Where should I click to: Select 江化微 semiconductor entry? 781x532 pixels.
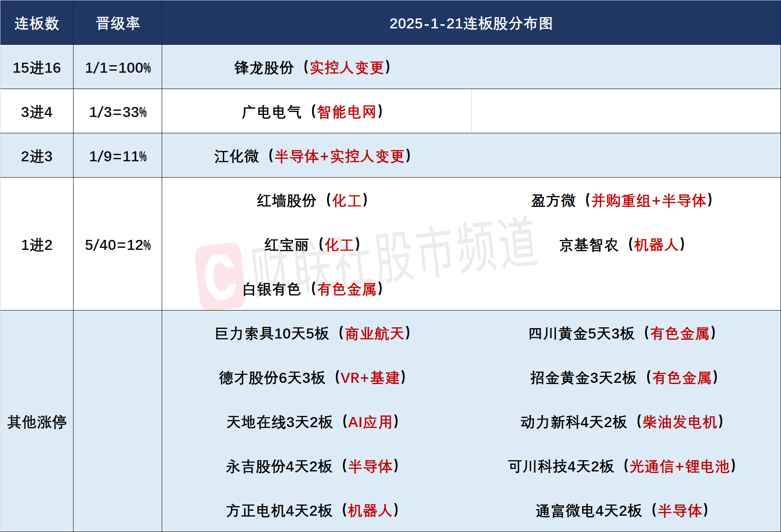click(313, 156)
